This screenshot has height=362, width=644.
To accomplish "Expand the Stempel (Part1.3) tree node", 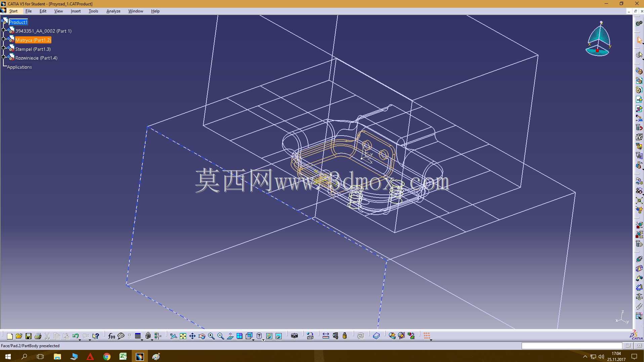I will pos(3,48).
